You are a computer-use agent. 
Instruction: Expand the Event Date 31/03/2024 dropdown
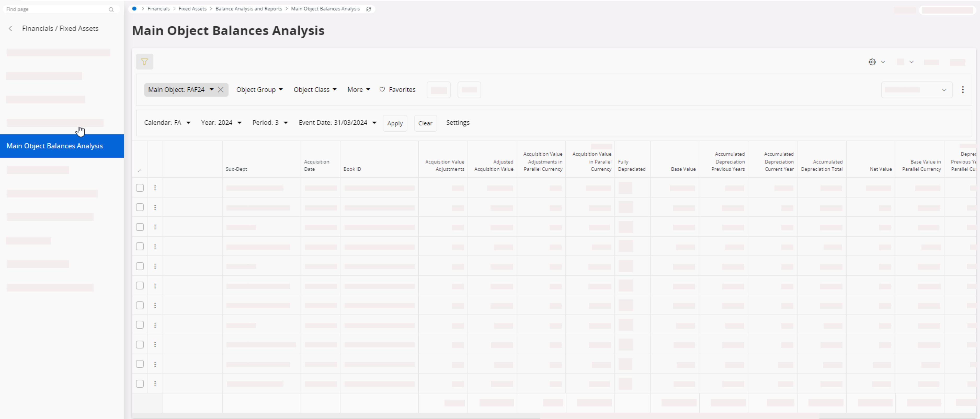[x=337, y=123]
